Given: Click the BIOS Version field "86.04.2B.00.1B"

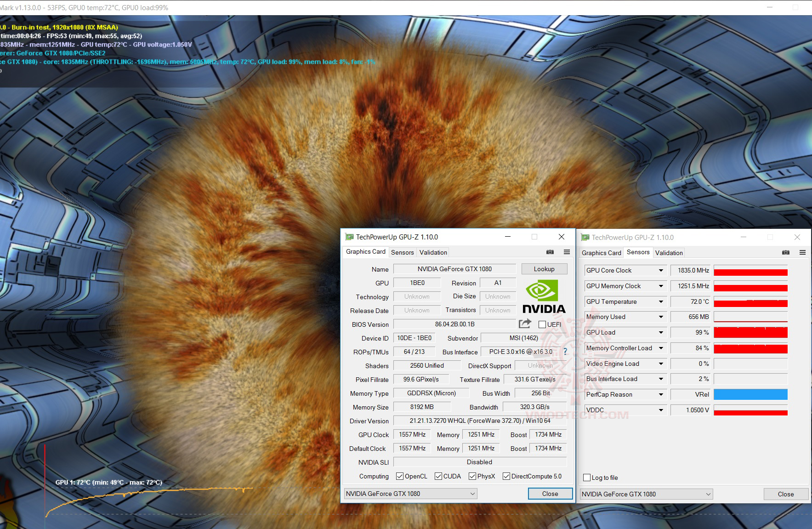Looking at the screenshot, I should coord(454,324).
